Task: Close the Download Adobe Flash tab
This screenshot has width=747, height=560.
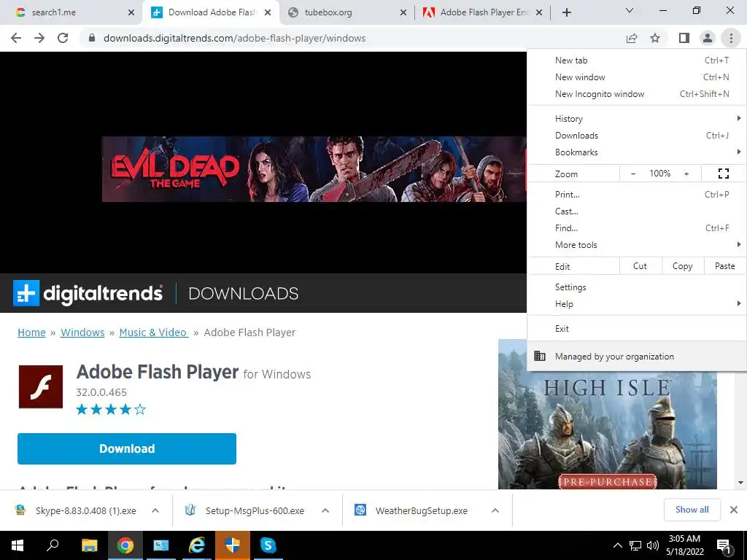Action: (x=268, y=12)
